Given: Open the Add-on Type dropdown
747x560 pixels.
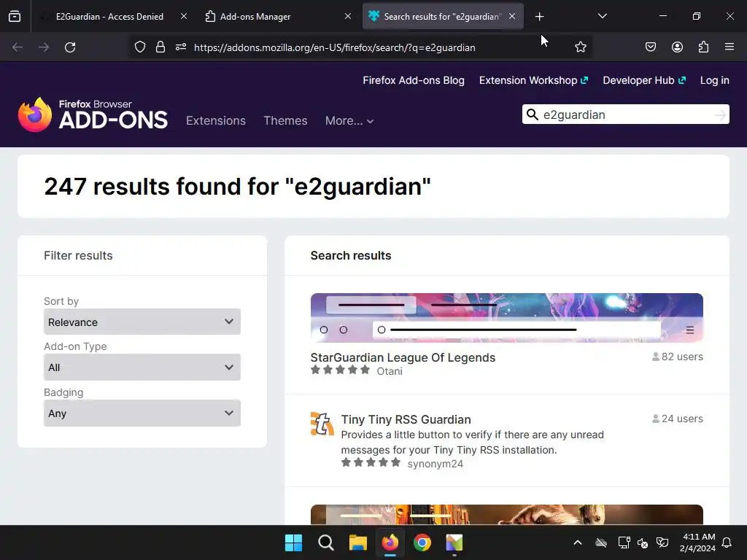Looking at the screenshot, I should (142, 367).
